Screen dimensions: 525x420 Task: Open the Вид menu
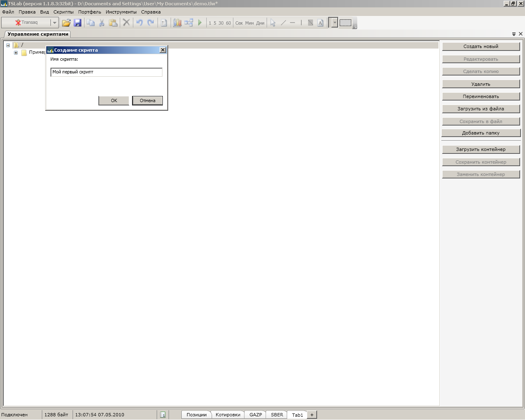[45, 12]
